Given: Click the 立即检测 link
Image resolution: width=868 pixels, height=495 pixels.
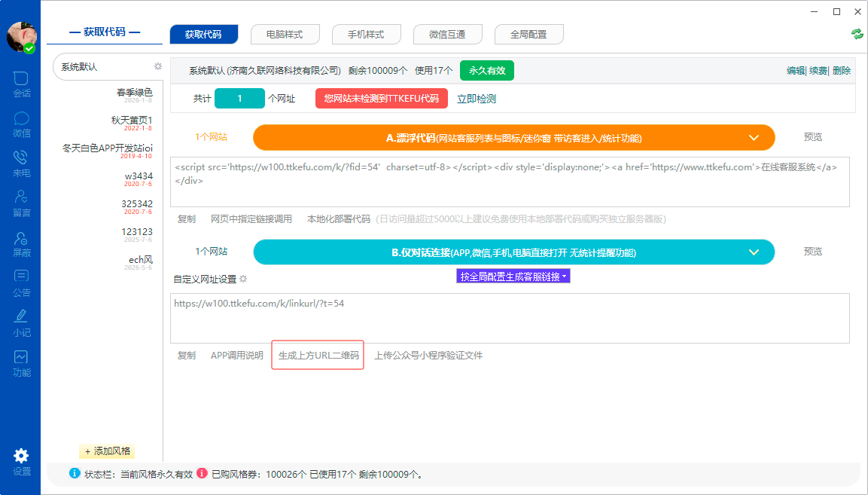Looking at the screenshot, I should 477,99.
